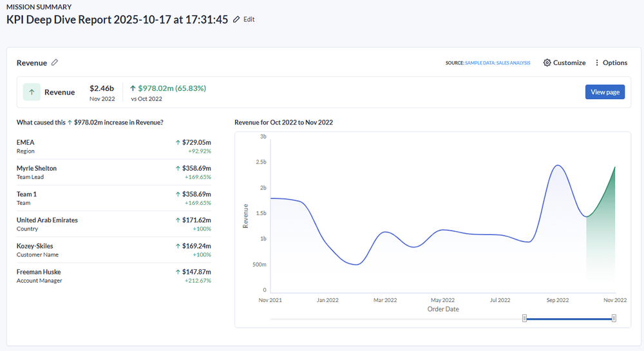Click the pencil icon beside report title

(x=237, y=19)
